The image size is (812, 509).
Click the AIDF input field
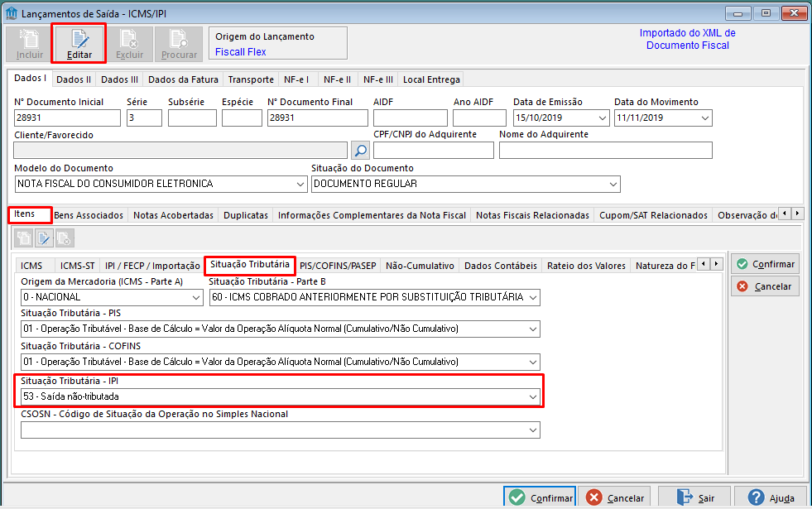point(411,118)
